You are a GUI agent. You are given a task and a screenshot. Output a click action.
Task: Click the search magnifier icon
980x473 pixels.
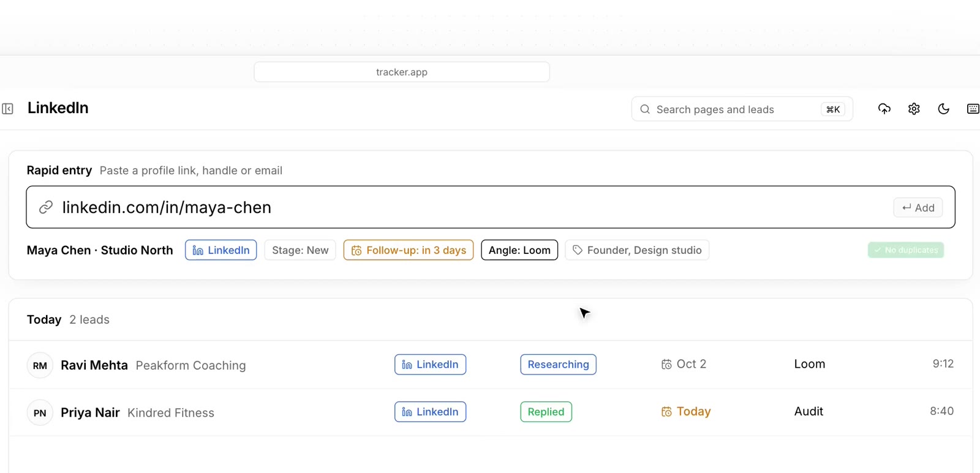645,110
